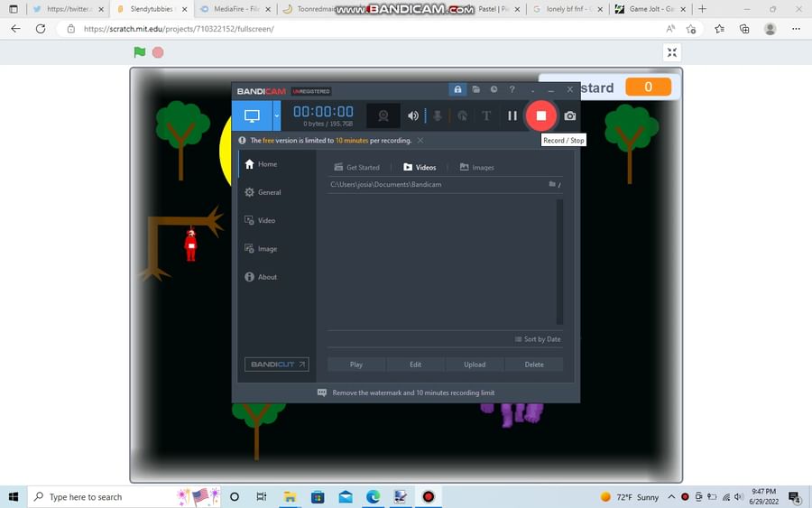Open the Windows Start menu
Viewport: 812px width, 508px height.
tap(14, 497)
